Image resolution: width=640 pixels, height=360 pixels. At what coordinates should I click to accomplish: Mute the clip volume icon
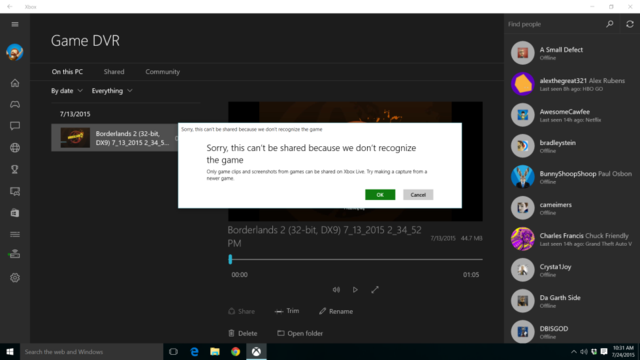(x=336, y=289)
